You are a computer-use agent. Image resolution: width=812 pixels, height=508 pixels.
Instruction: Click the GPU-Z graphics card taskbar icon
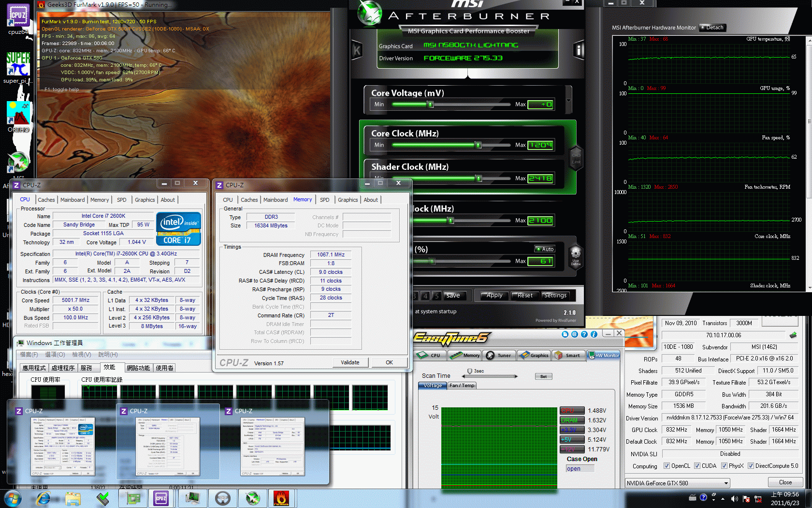(133, 498)
